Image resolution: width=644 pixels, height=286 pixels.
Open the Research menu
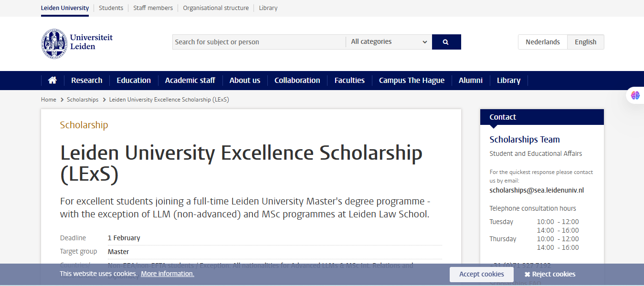click(x=87, y=80)
